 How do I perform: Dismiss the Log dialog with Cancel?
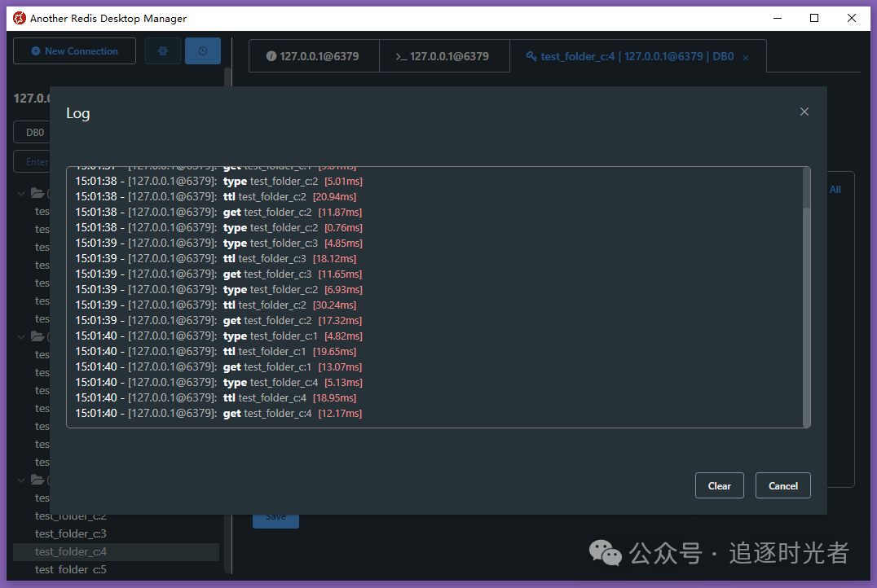click(783, 485)
